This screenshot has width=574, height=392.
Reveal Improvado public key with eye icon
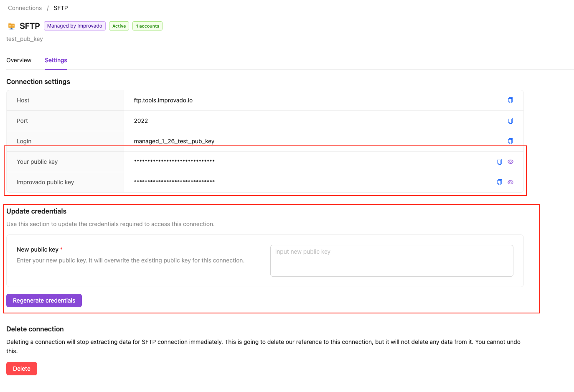511,182
